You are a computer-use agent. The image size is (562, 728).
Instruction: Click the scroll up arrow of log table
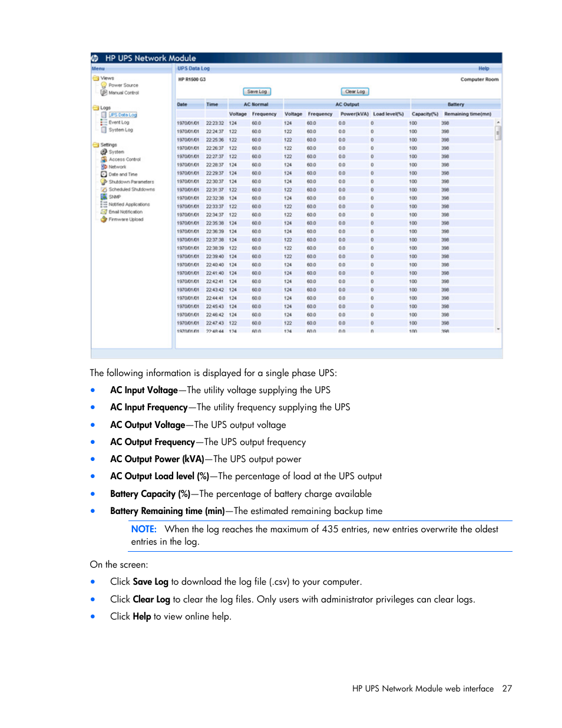tap(498, 122)
